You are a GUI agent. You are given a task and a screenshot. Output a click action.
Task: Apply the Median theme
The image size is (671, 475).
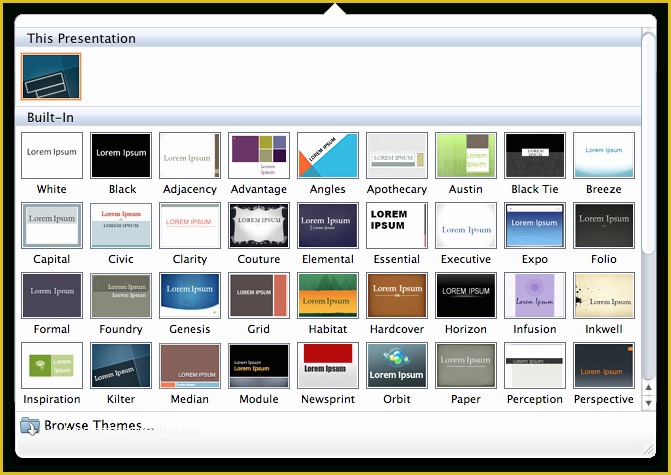click(x=190, y=365)
